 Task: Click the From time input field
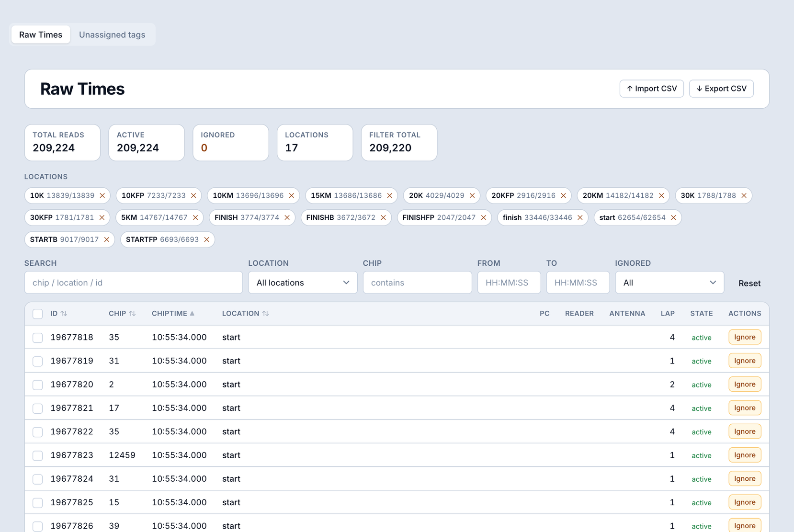coord(509,283)
